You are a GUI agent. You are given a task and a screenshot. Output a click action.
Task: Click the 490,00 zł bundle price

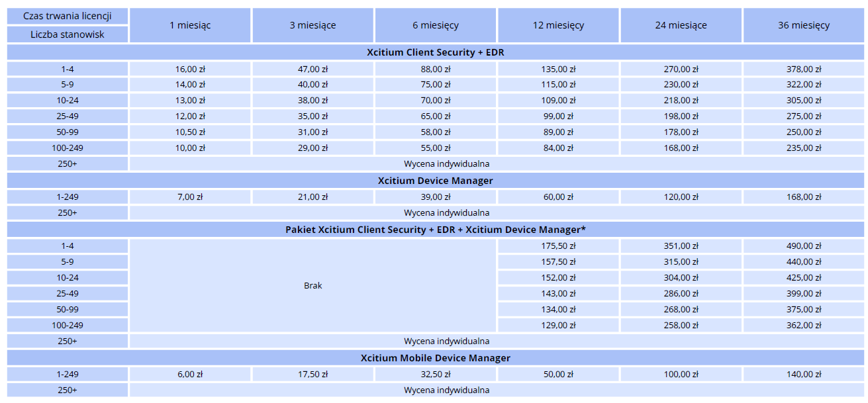coord(804,246)
